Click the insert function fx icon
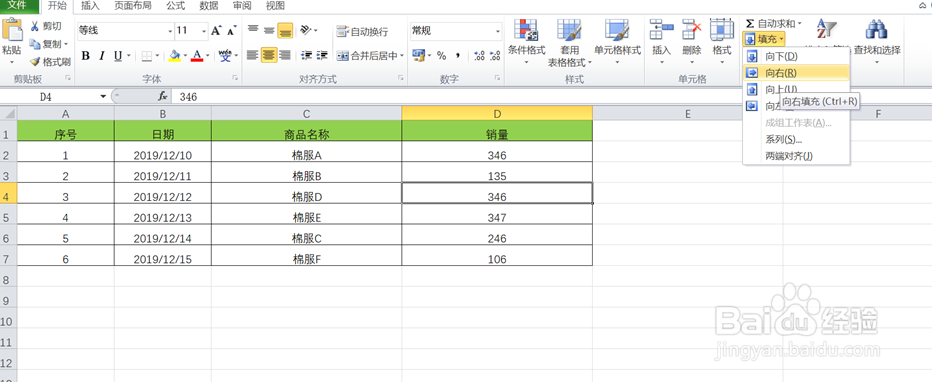932x382 pixels. (x=163, y=96)
